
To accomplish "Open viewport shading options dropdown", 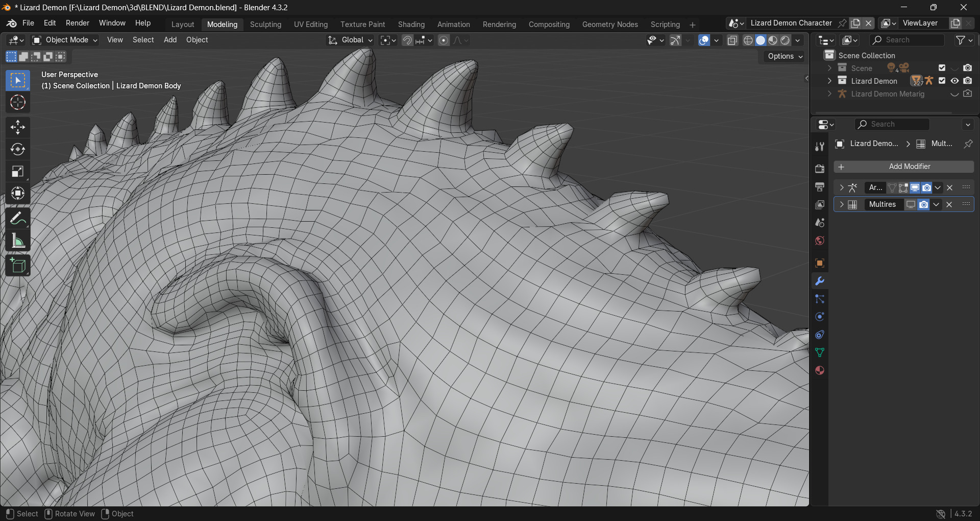I will coord(798,40).
